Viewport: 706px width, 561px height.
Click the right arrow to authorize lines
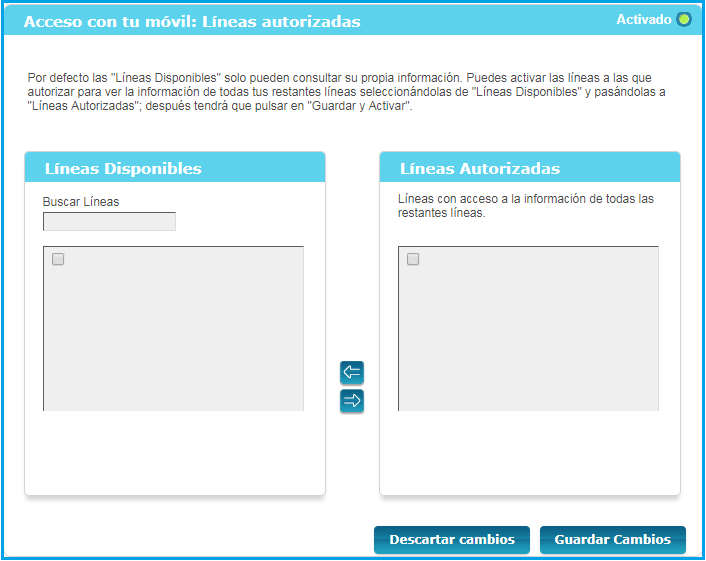coord(352,401)
